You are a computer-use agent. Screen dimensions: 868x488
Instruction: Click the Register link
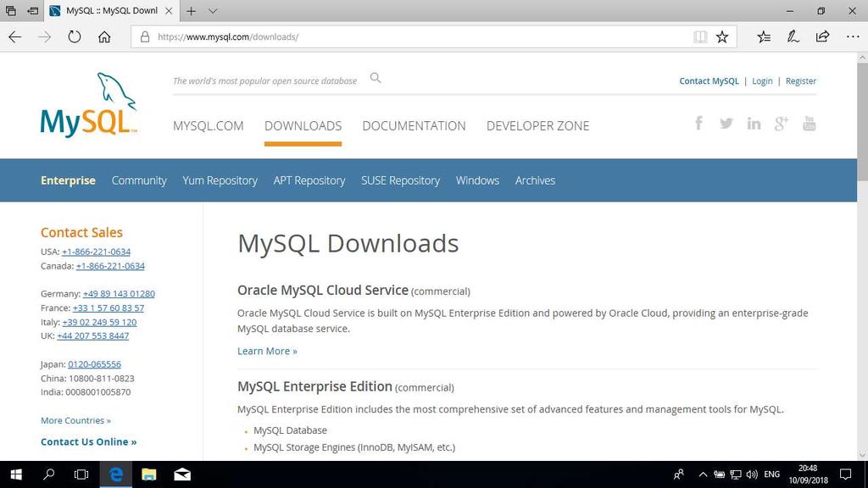pyautogui.click(x=800, y=80)
